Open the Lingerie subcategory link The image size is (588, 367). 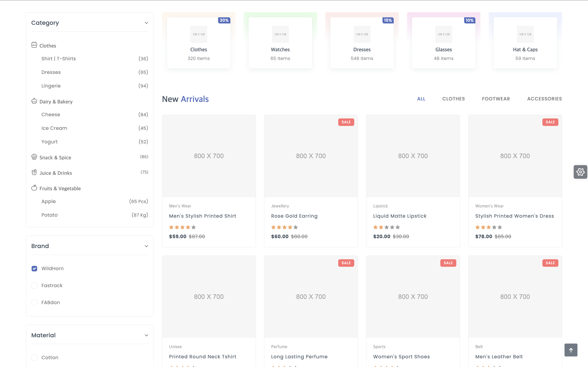(x=51, y=86)
